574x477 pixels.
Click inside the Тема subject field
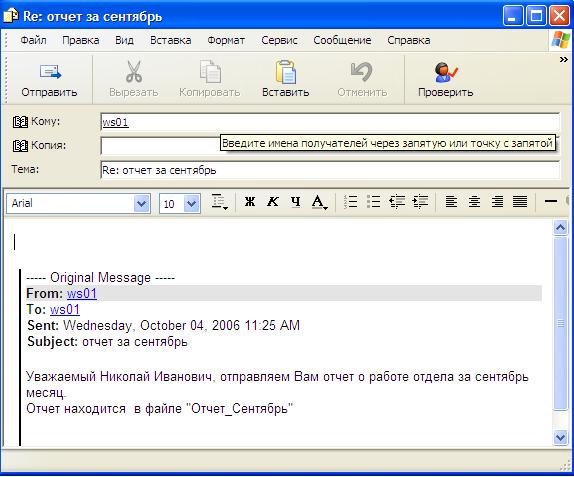pyautogui.click(x=330, y=170)
